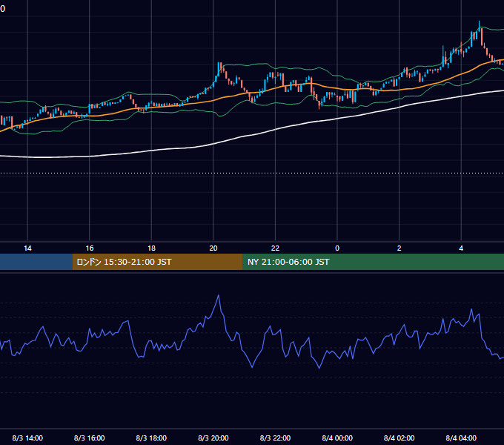The image size is (504, 445).
Task: Click the '8/4 02:00' date label
Action: 399,438
